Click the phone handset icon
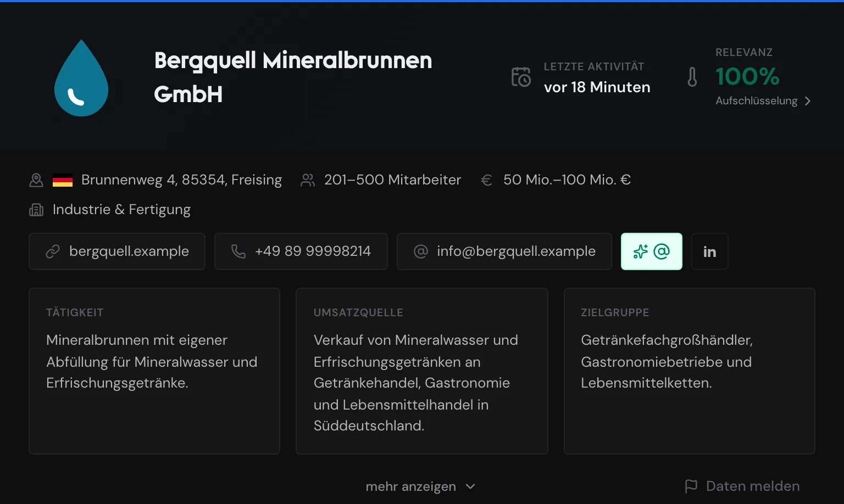The height and width of the screenshot is (504, 844). tap(238, 251)
